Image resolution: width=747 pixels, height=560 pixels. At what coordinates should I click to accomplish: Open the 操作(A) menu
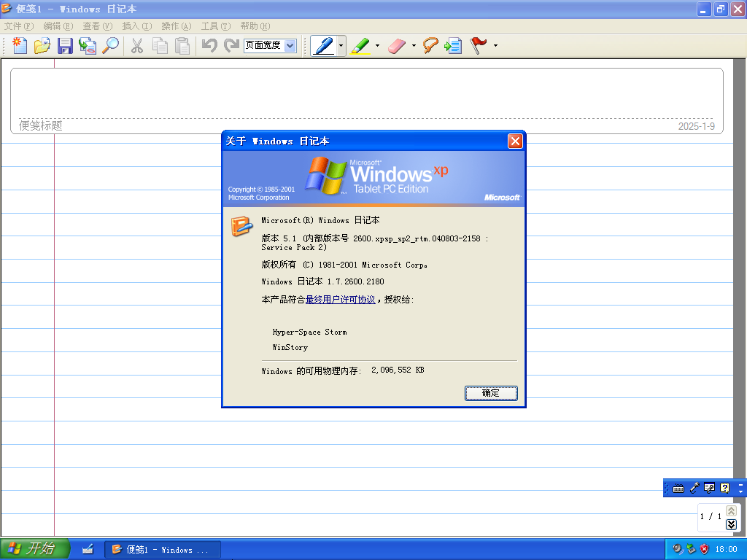[x=177, y=26]
